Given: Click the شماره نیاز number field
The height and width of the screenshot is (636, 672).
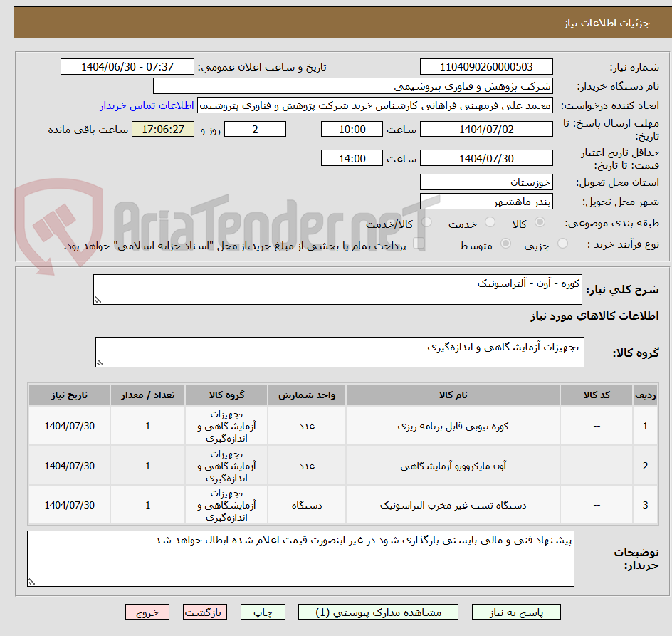Looking at the screenshot, I should (486, 66).
